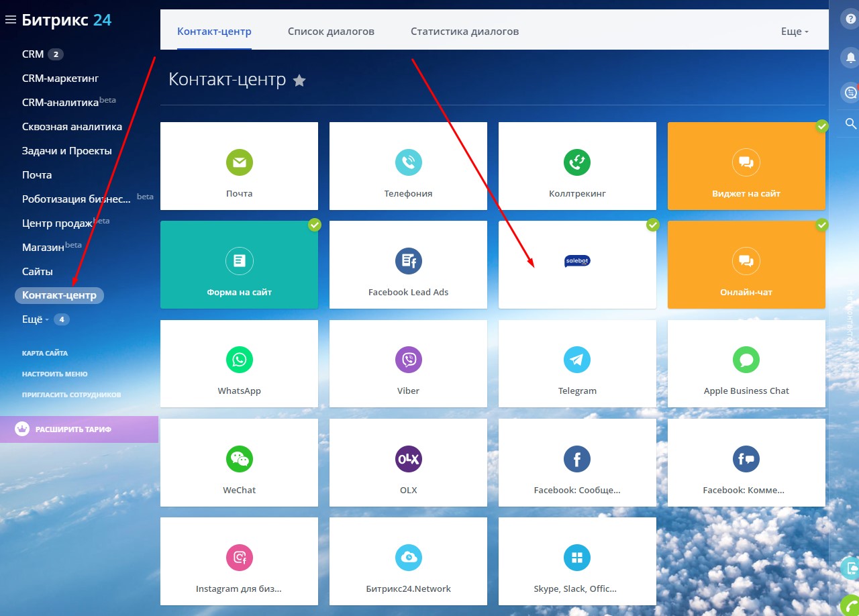Viewport: 859px width, 616px height.
Task: Connect the Viber channel icon
Action: pyautogui.click(x=409, y=360)
